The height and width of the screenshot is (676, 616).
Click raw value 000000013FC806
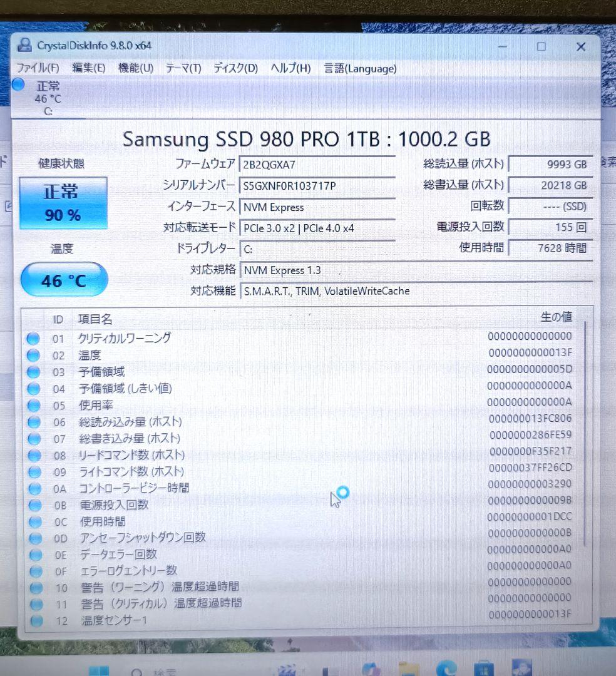(x=530, y=418)
